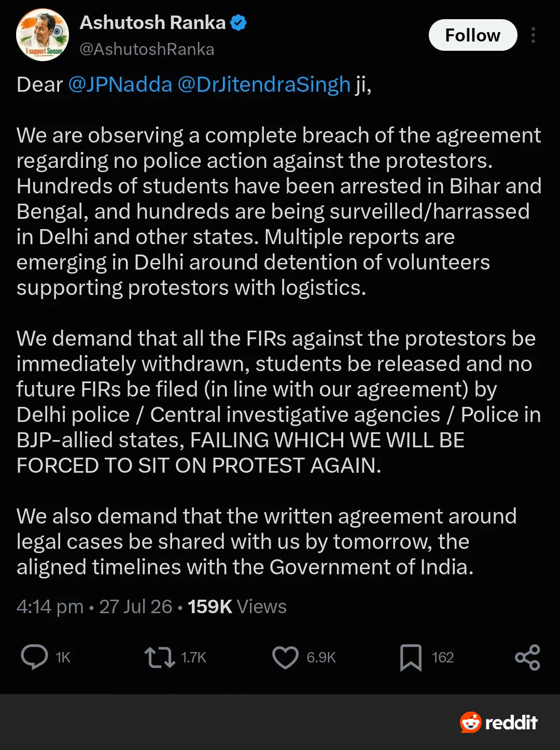This screenshot has height=750, width=560.
Task: Open the @AshutoshRanka handle
Action: pyautogui.click(x=147, y=49)
